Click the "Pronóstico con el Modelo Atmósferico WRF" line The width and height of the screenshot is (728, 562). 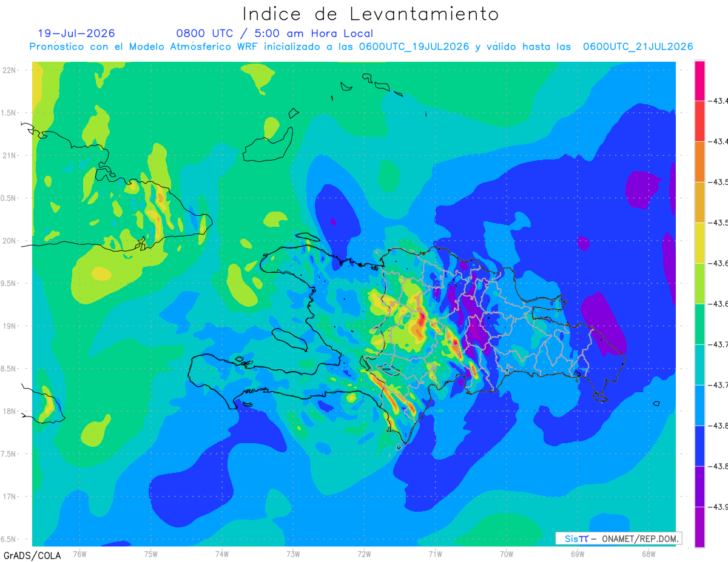coord(361,47)
